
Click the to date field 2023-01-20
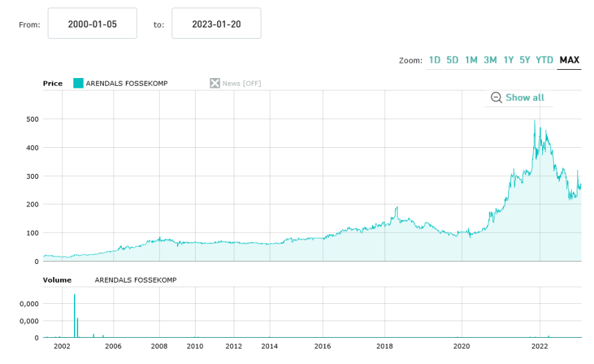(216, 24)
